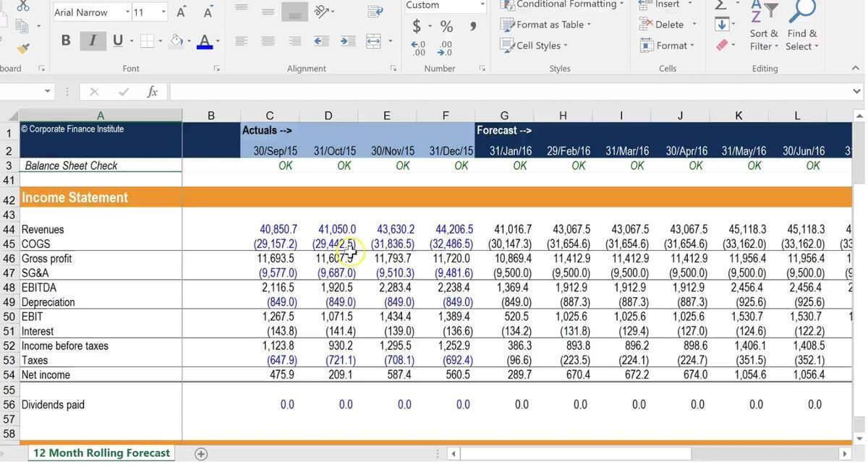
Task: Select the 12 Month Rolling Forecast sheet tab
Action: point(101,453)
